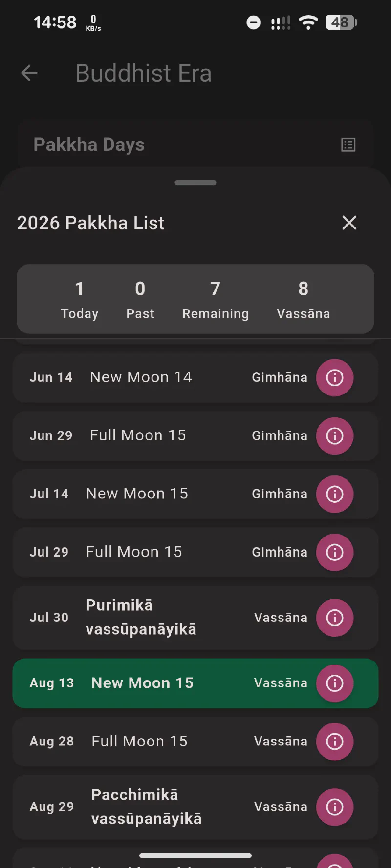Image resolution: width=391 pixels, height=868 pixels.
Task: Open the Jul 30 Purimikā vassūpanāyikā row
Action: [x=195, y=618]
